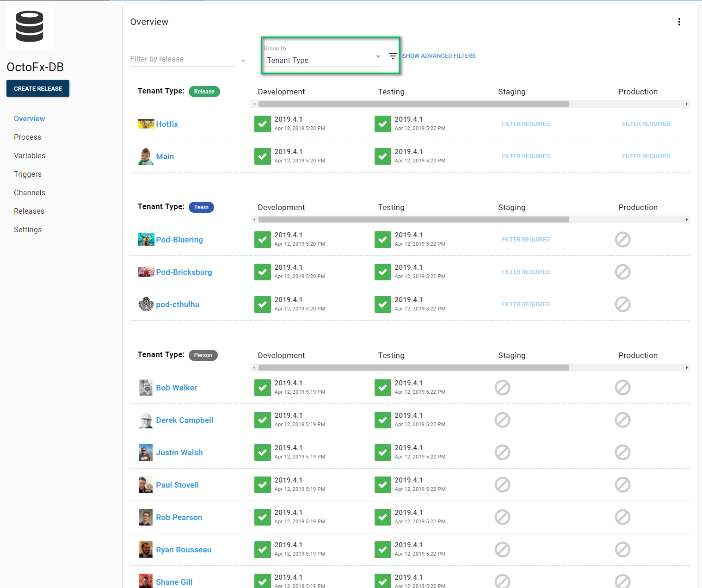The height and width of the screenshot is (588, 702).
Task: Click pod-cthulhu Testing success checkmark
Action: click(x=382, y=304)
